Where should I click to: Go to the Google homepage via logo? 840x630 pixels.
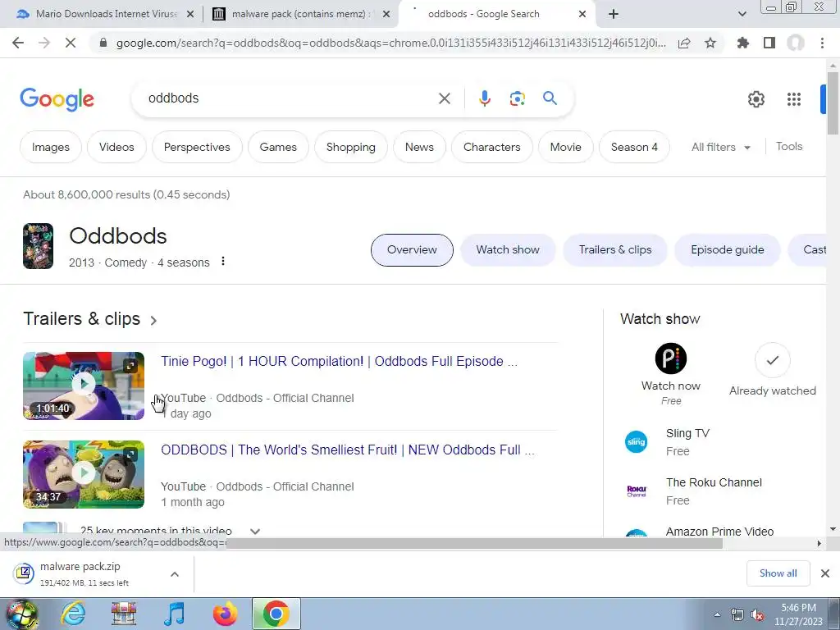coord(57,99)
